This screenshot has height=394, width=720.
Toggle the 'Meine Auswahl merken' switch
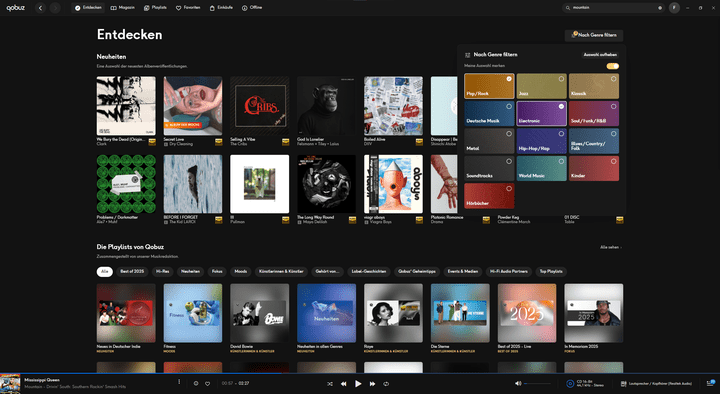(613, 66)
